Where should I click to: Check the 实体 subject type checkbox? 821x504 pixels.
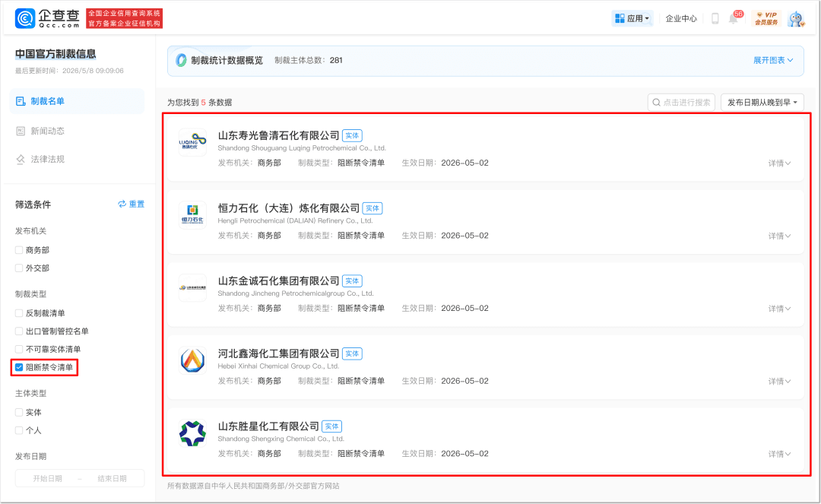pyautogui.click(x=19, y=413)
